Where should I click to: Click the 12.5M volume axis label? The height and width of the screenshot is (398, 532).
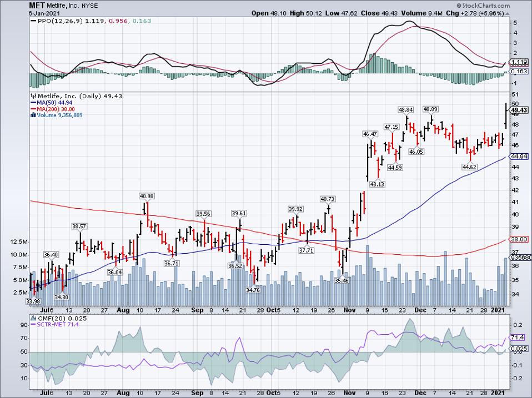(x=19, y=241)
